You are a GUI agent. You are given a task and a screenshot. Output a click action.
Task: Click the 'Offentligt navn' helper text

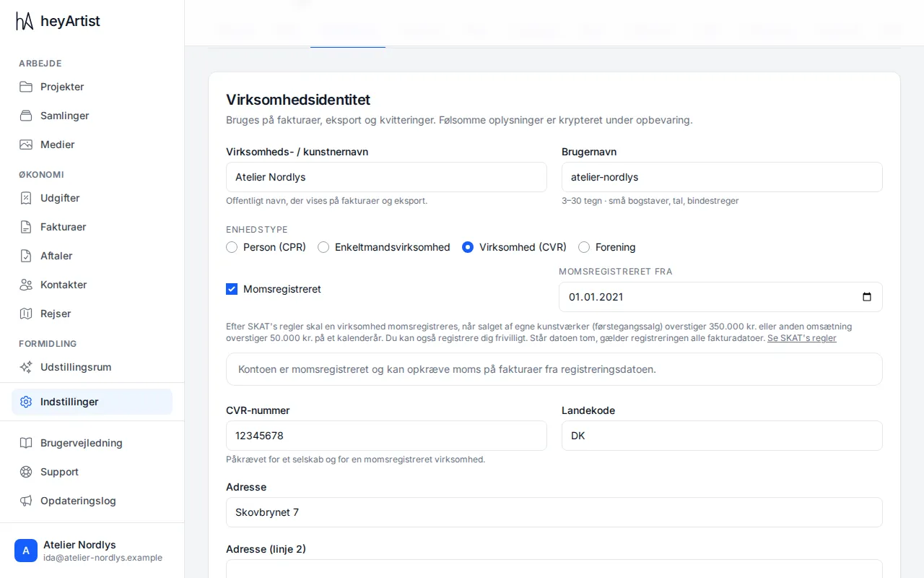pyautogui.click(x=326, y=201)
